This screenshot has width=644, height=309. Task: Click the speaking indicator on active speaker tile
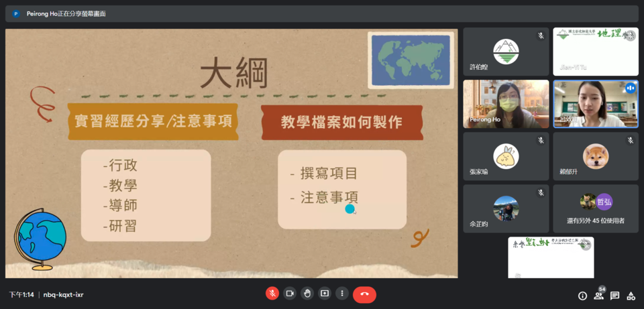[x=630, y=88]
